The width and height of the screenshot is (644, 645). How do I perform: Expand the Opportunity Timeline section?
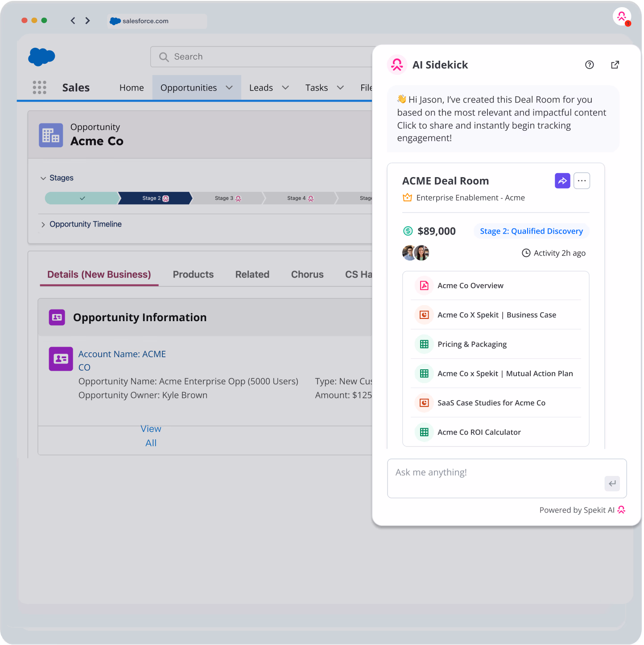[x=43, y=225]
